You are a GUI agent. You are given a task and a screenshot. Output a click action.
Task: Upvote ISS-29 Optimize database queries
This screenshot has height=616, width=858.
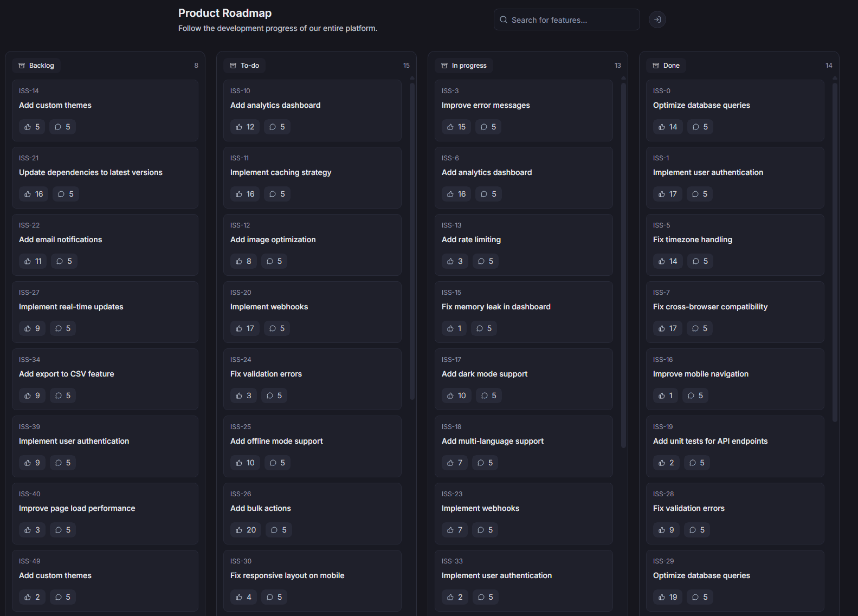668,597
